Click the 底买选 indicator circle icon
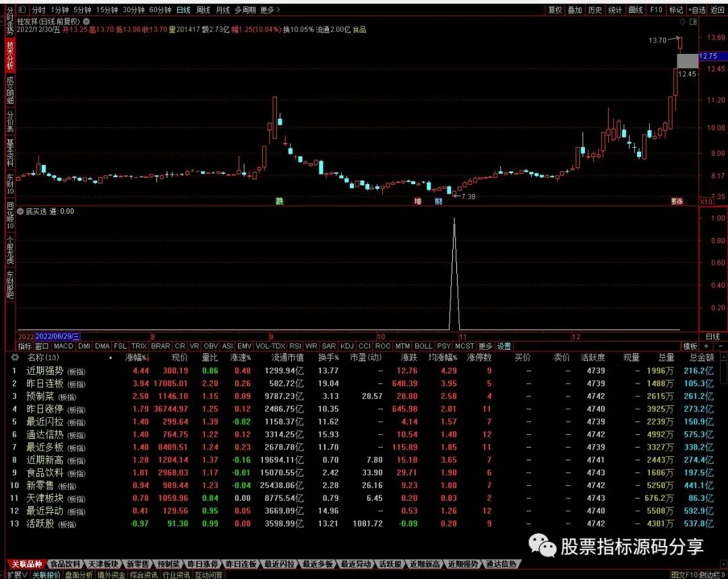The height and width of the screenshot is (579, 728). click(20, 211)
